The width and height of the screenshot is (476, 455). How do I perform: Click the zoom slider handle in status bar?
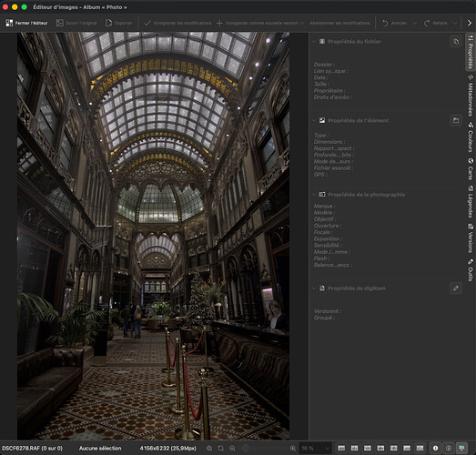247,448
